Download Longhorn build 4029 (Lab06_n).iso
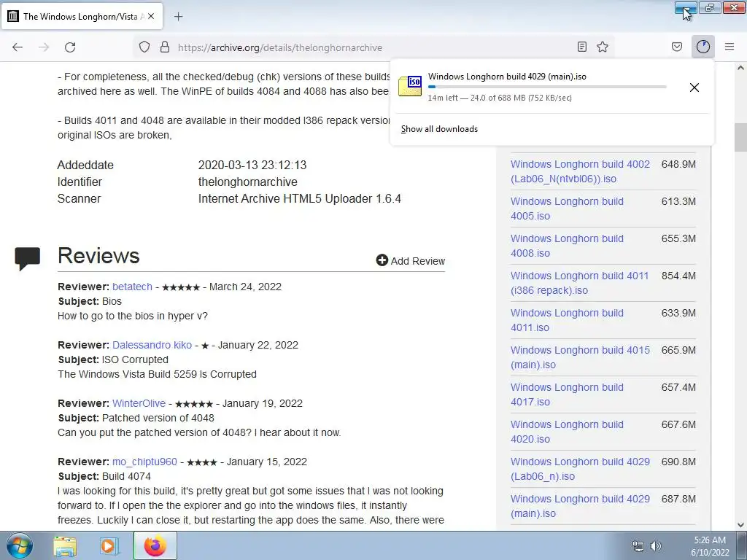Screen dimensions: 747x560 tap(580, 469)
